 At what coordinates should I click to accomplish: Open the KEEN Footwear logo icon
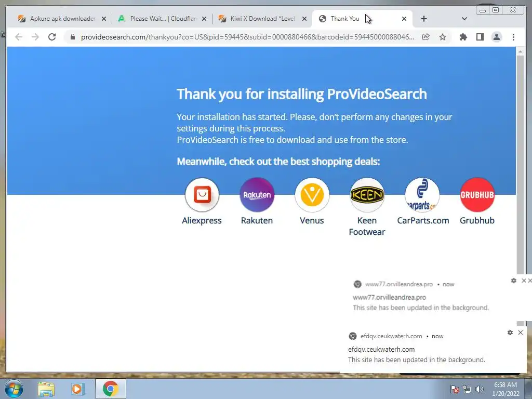tap(367, 195)
